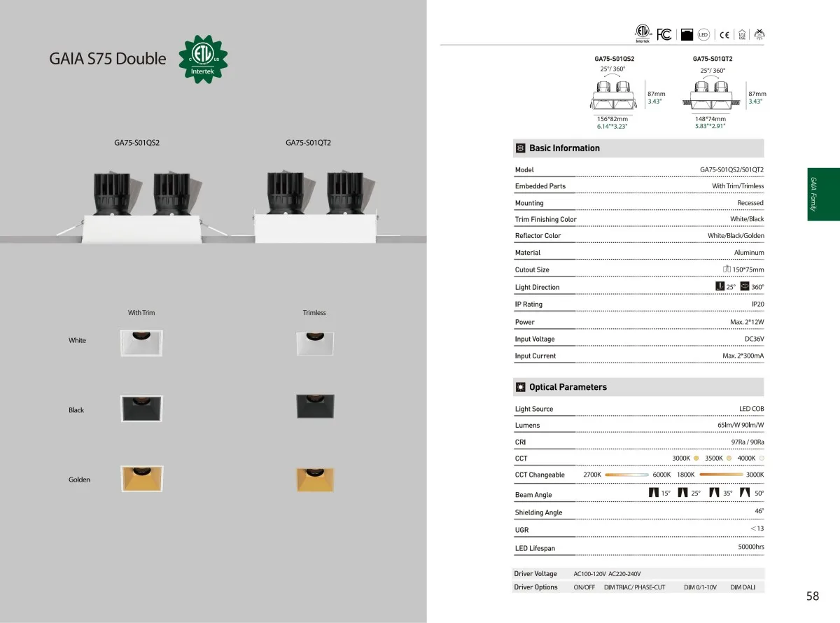Select the White With Trim reflector thumbnail
This screenshot has width=840, height=623.
142,343
